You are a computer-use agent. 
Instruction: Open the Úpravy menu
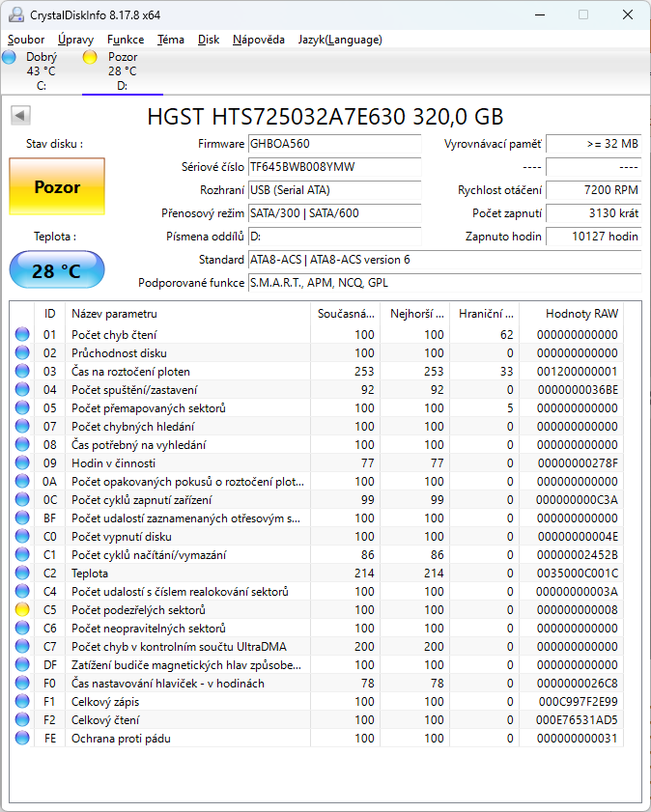[x=75, y=40]
